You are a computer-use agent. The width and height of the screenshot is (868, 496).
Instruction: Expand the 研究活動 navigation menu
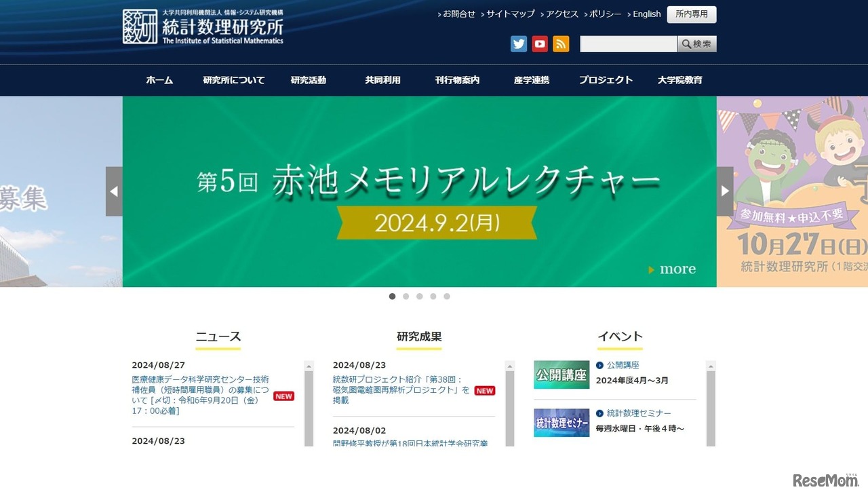point(309,80)
